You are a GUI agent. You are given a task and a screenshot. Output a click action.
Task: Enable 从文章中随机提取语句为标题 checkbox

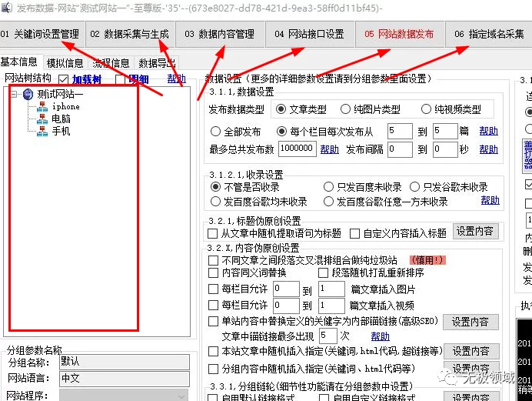(x=213, y=234)
